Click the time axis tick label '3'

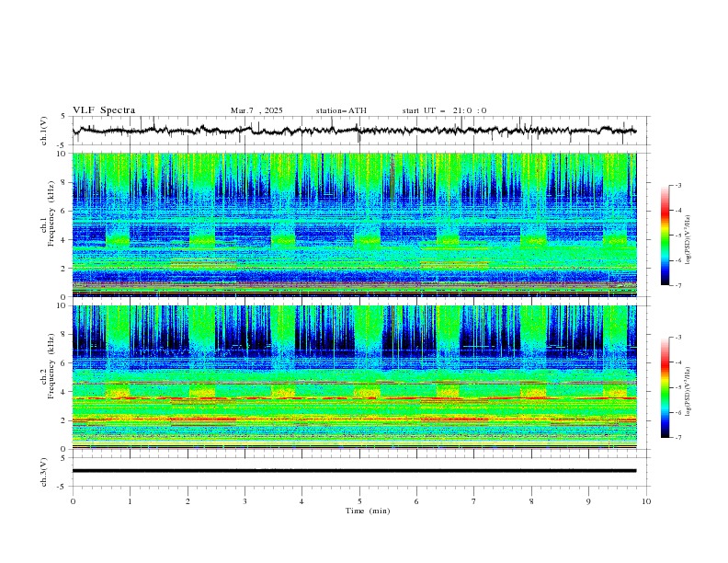[245, 501]
